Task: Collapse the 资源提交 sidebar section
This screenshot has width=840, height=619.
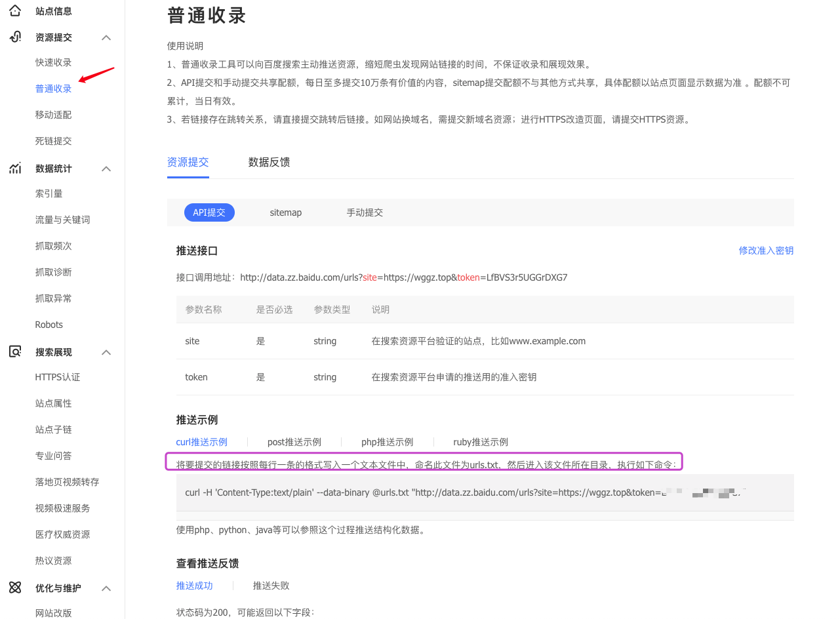Action: point(106,37)
